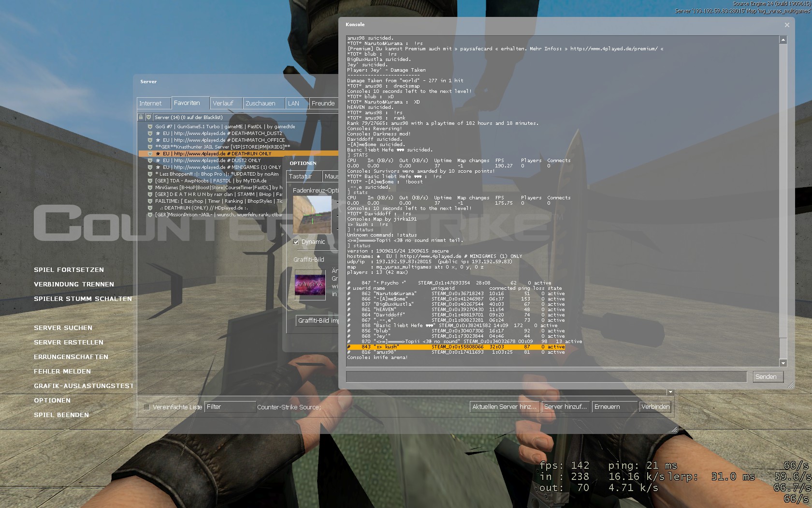Image resolution: width=812 pixels, height=508 pixels.
Task: Click shield icon of FAILTIME Easyhop server
Action: (x=150, y=201)
